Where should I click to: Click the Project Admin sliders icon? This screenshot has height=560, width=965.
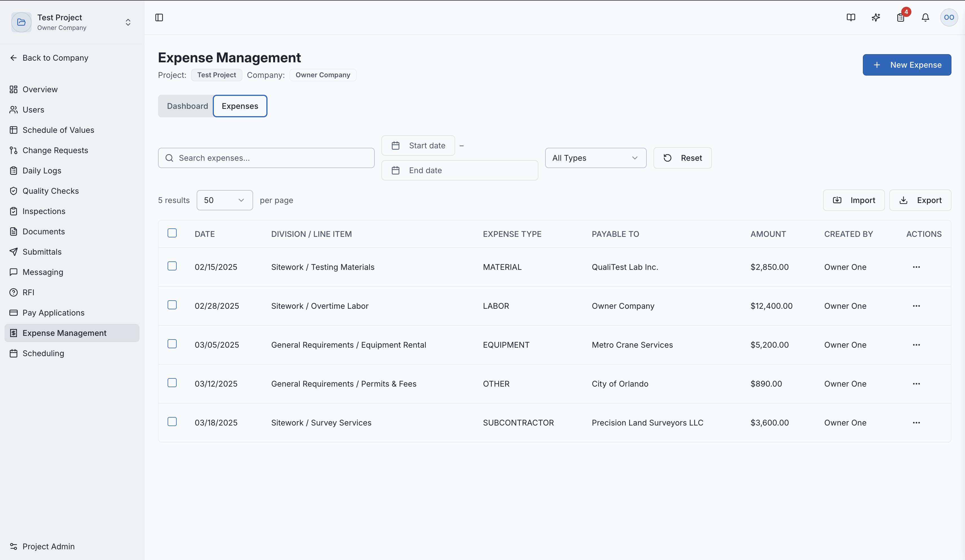(14, 546)
